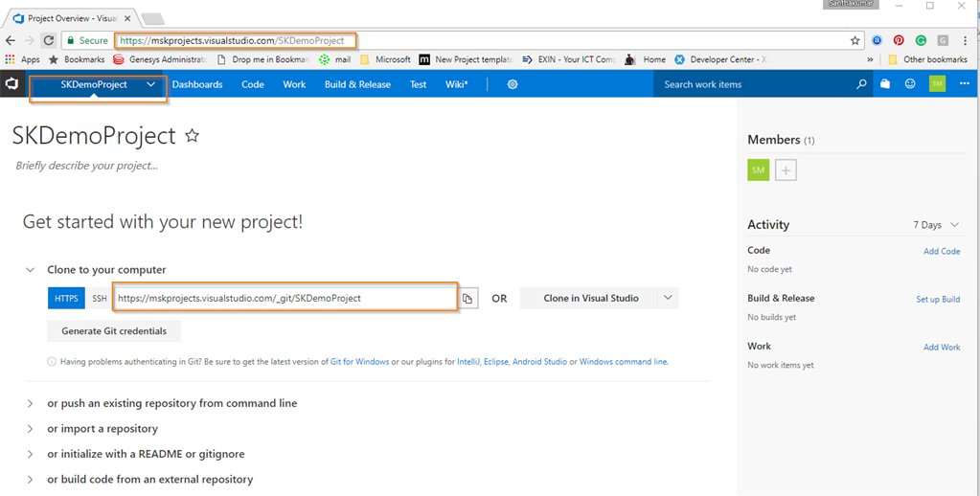This screenshot has height=496, width=980.
Task: Open the Android Studio plugin link
Action: tap(539, 362)
